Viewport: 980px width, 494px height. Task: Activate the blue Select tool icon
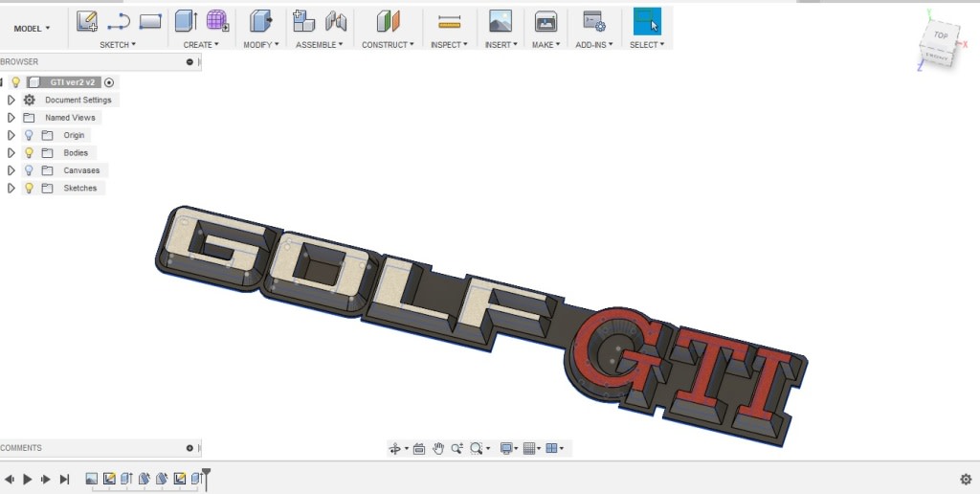[647, 21]
